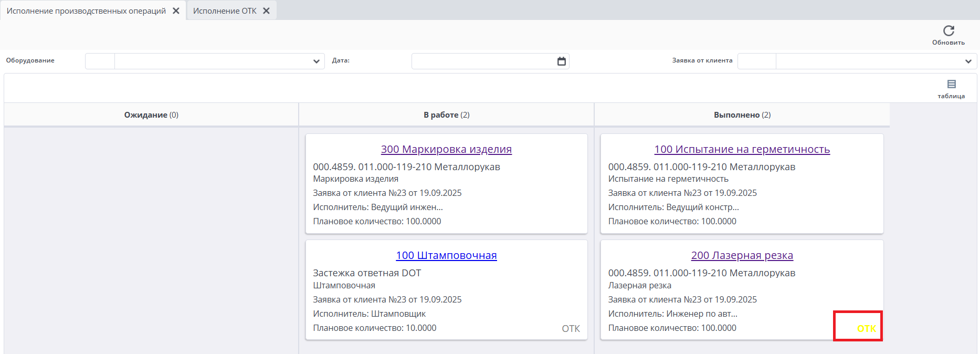980x354 pixels.
Task: Click the Обновить refresh icon
Action: 948,31
